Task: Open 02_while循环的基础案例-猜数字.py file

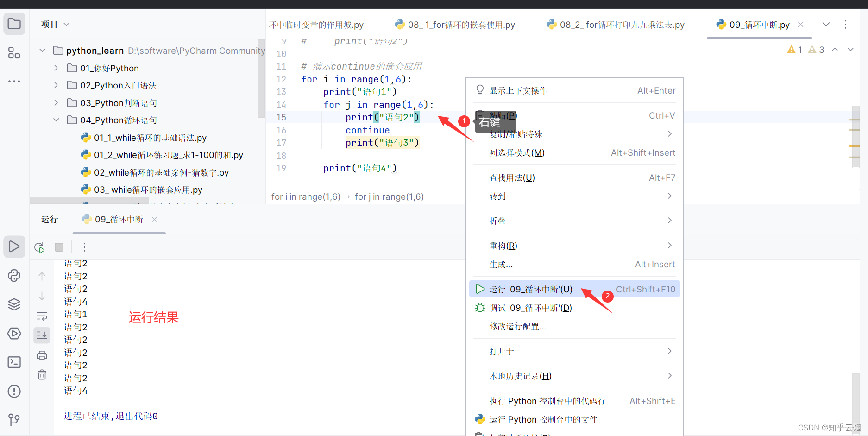Action: point(155,172)
